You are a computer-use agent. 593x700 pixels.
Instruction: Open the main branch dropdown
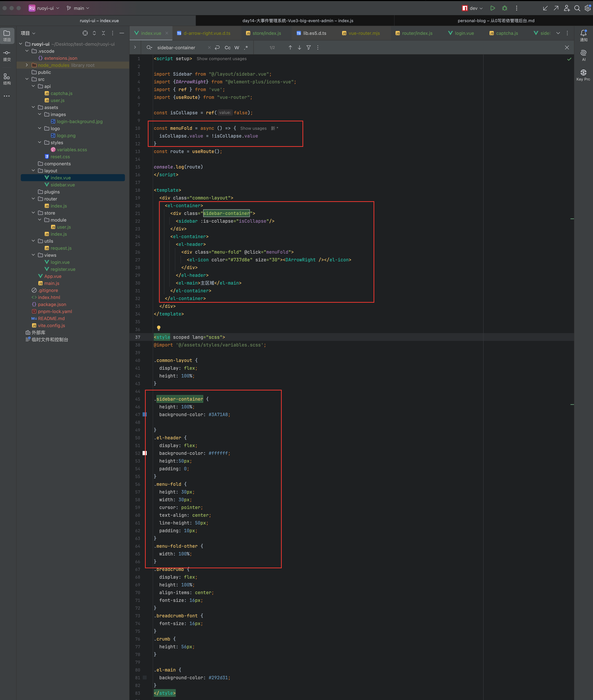(78, 8)
